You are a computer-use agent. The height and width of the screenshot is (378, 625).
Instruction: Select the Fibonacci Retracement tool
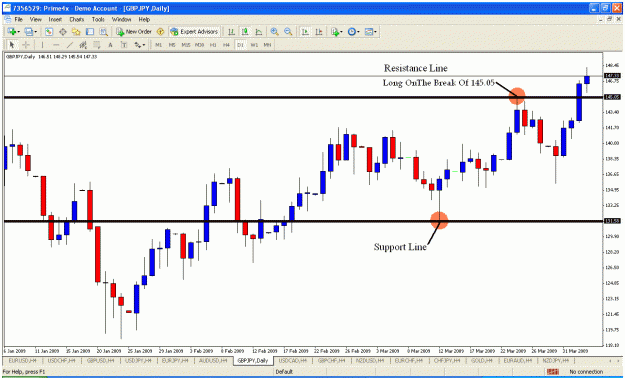tap(96, 45)
